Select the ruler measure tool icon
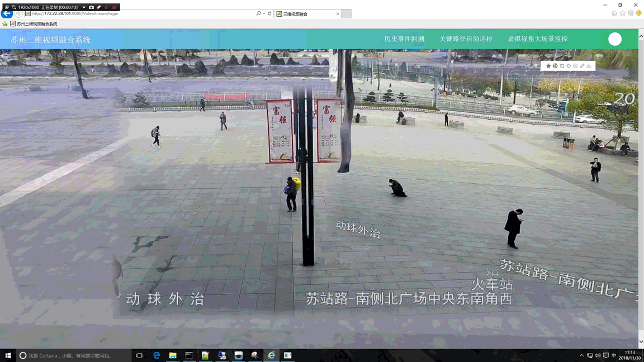 (x=582, y=66)
